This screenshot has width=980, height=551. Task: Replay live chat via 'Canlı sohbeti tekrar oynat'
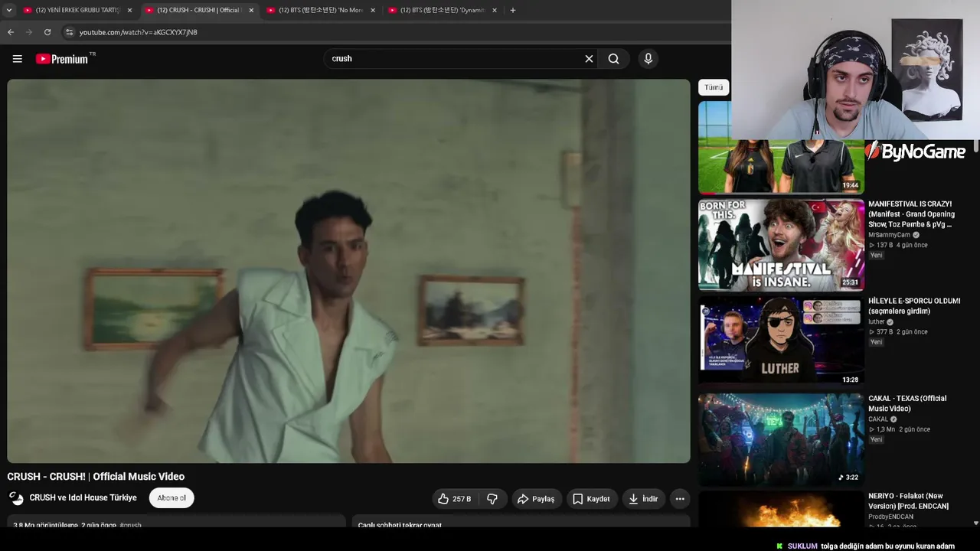pyautogui.click(x=400, y=525)
